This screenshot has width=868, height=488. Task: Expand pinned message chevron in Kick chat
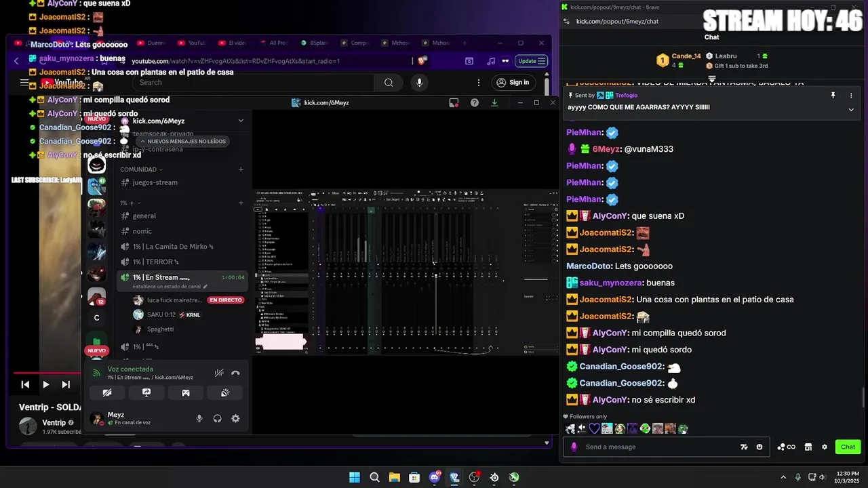tap(851, 109)
